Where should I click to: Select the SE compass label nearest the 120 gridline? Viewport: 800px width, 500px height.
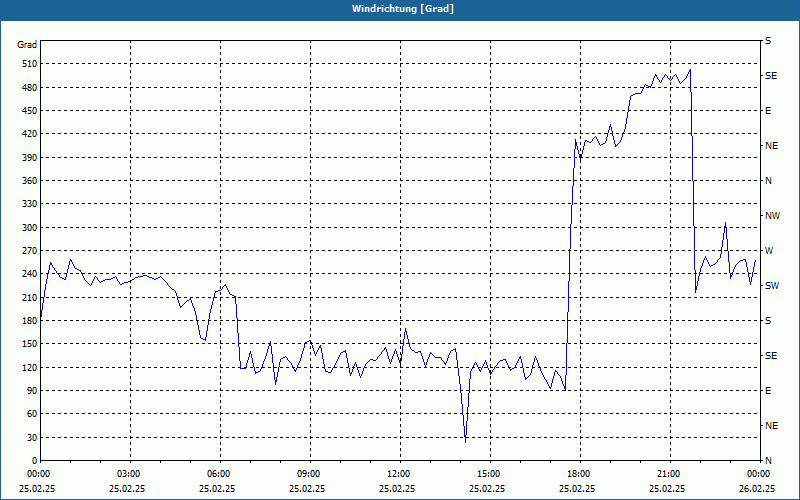[771, 356]
